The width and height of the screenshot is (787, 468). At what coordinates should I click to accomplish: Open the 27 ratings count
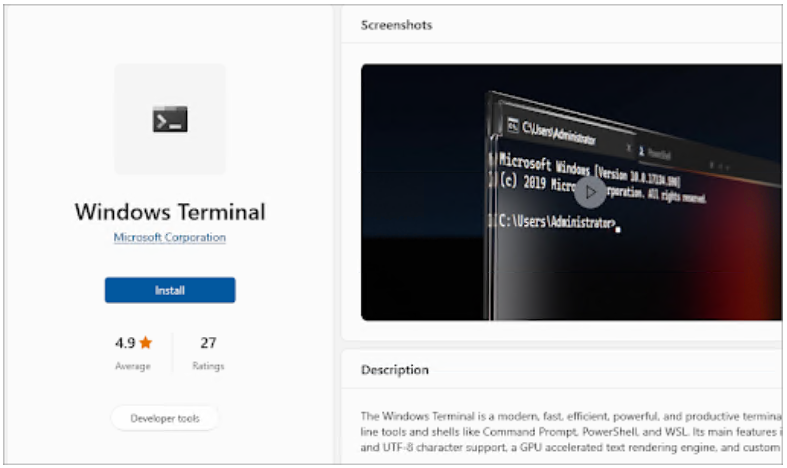208,343
